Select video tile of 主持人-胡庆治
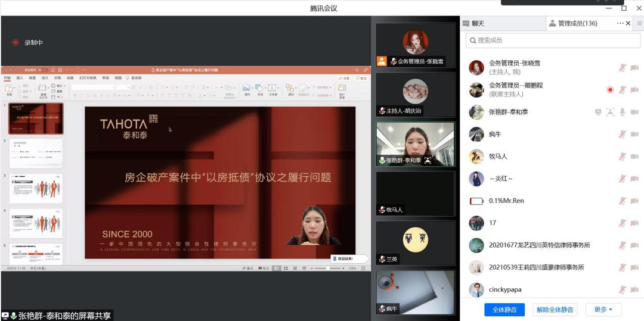The image size is (644, 321). click(x=415, y=95)
